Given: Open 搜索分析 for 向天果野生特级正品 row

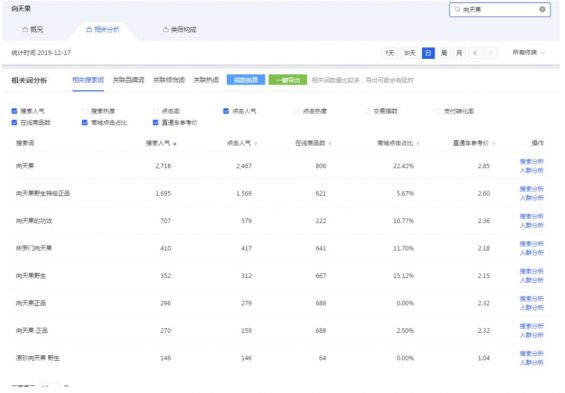Looking at the screenshot, I should pos(531,189).
